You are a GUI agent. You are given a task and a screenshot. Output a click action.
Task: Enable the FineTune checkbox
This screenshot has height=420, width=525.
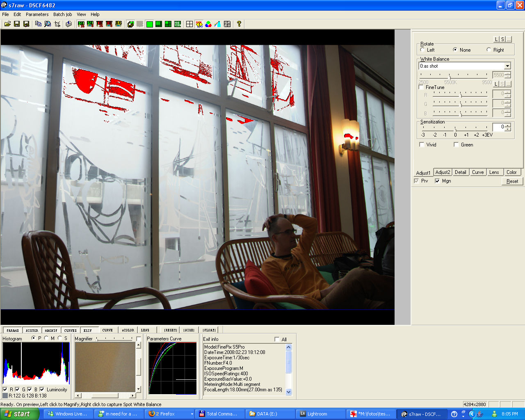pyautogui.click(x=421, y=87)
